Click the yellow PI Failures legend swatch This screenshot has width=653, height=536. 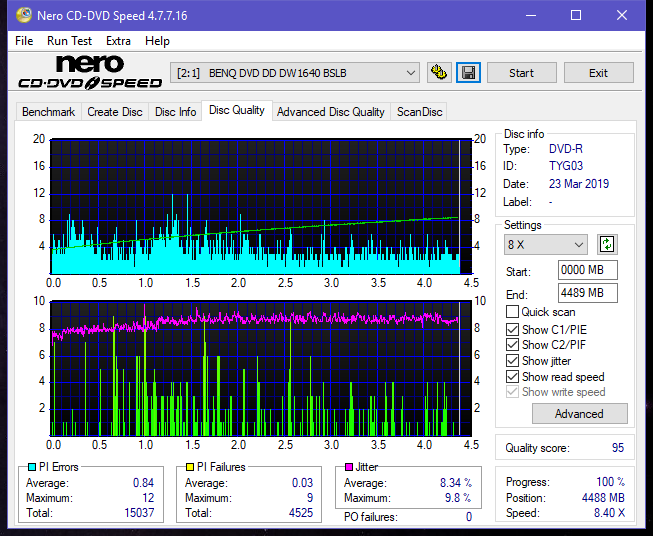190,467
